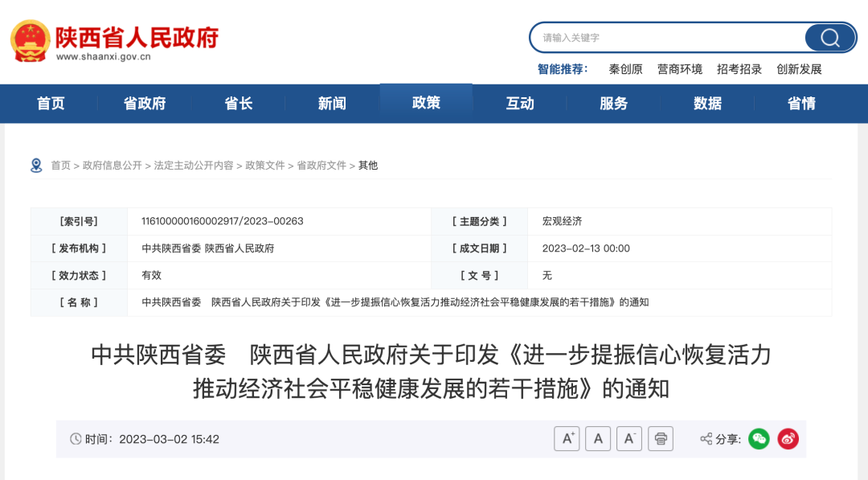The height and width of the screenshot is (480, 868).
Task: Click the clock icon beside 时间
Action: (x=76, y=439)
